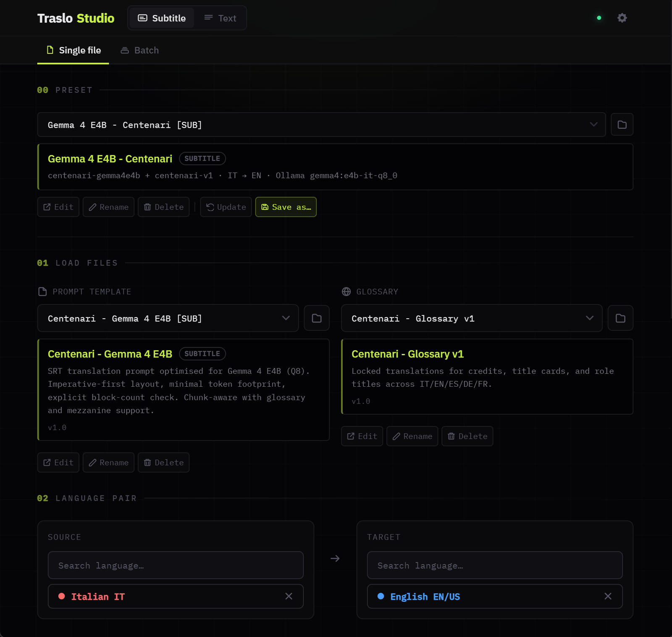Click Save as… button

pyautogui.click(x=286, y=207)
